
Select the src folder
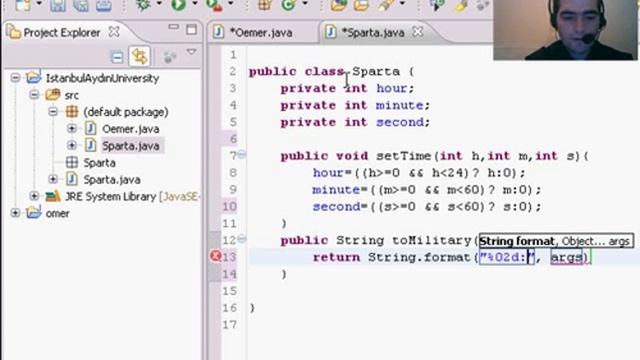71,96
